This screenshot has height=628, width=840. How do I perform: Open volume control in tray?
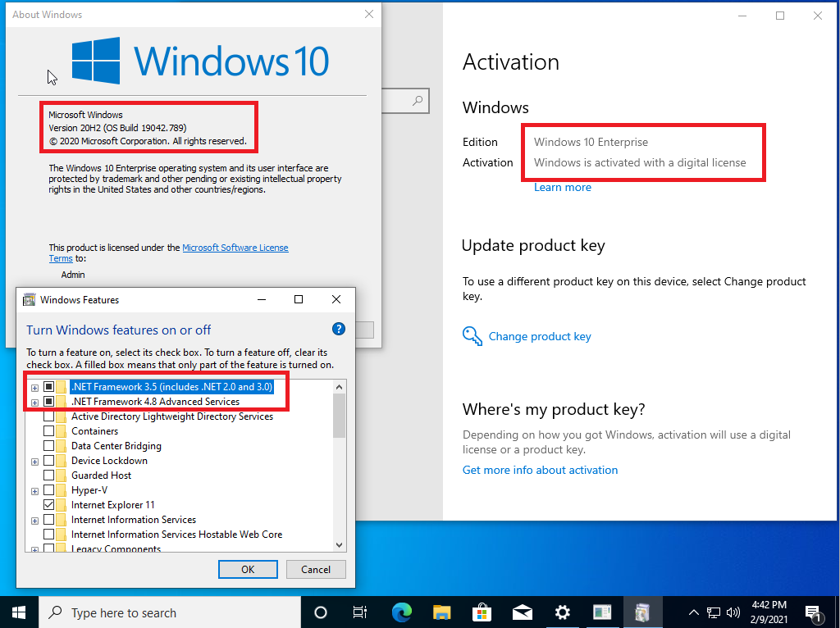tap(733, 612)
